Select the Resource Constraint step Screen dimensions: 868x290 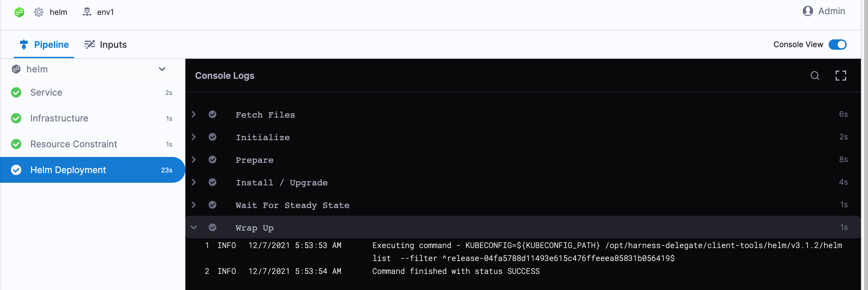[73, 144]
